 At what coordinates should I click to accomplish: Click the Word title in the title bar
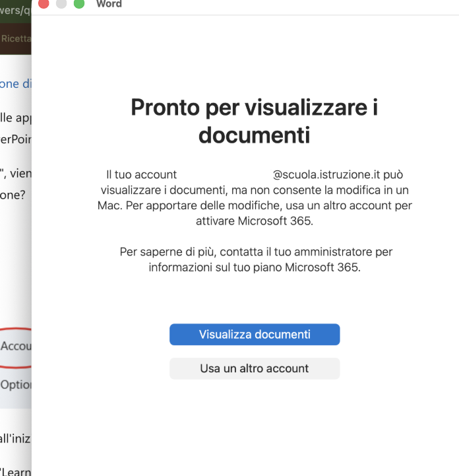coord(109,4)
